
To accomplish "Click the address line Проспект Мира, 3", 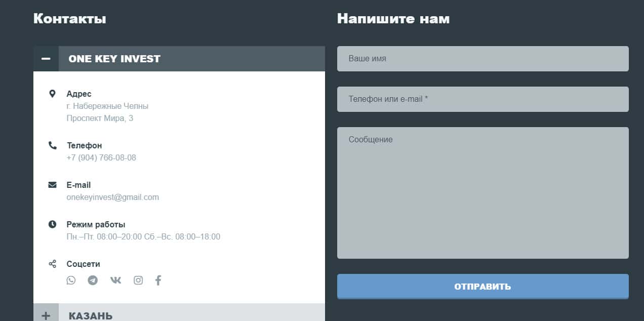I will click(100, 118).
